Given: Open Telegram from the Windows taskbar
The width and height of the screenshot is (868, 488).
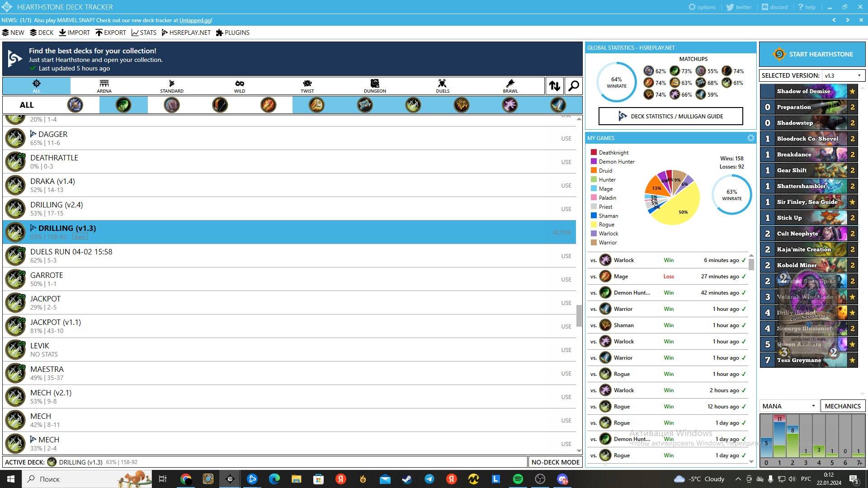Looking at the screenshot, I should pyautogui.click(x=429, y=479).
